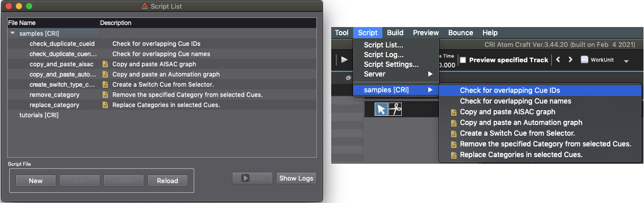Select check_duplicate_cueid script row
The height and width of the screenshot is (203, 644).
coord(162,44)
